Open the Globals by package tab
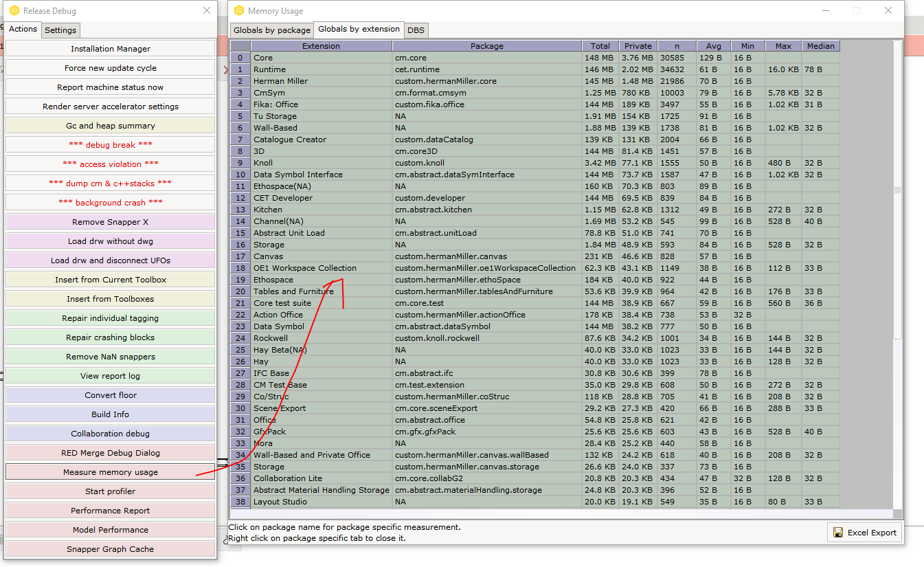924x567 pixels. 272,30
